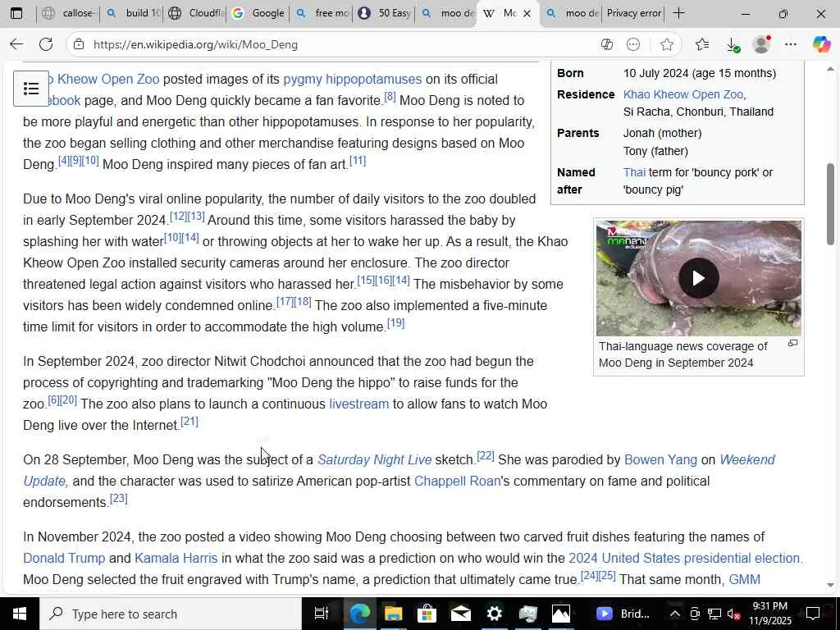Play the Moo Deng news video
The image size is (840, 630).
point(698,278)
